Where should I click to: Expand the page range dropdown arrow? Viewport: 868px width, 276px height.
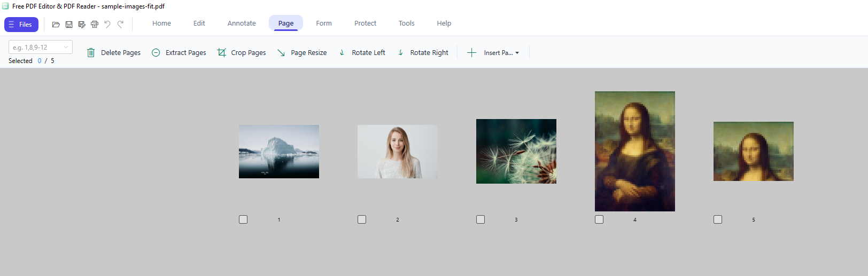point(66,48)
